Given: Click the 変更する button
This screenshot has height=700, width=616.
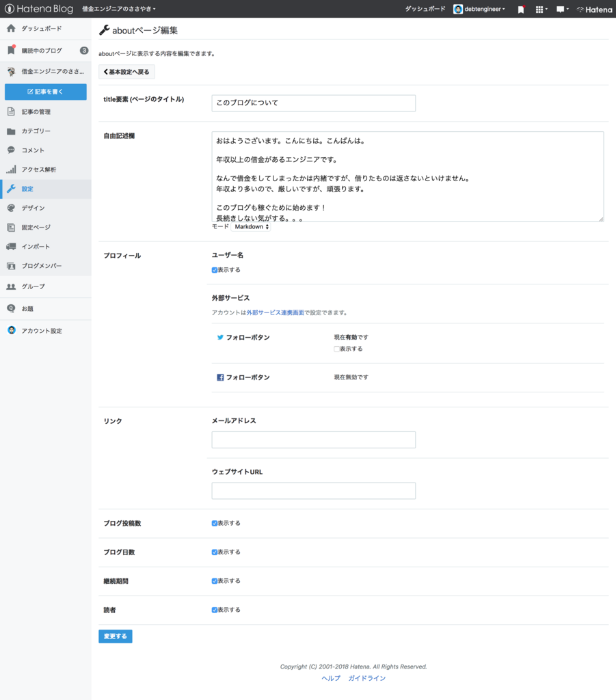Looking at the screenshot, I should click(115, 636).
